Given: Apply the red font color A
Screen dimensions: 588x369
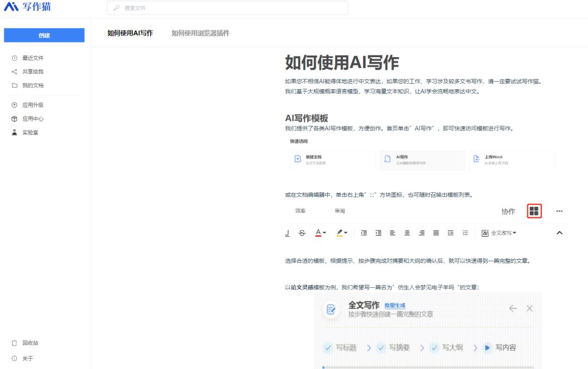Looking at the screenshot, I should point(318,233).
